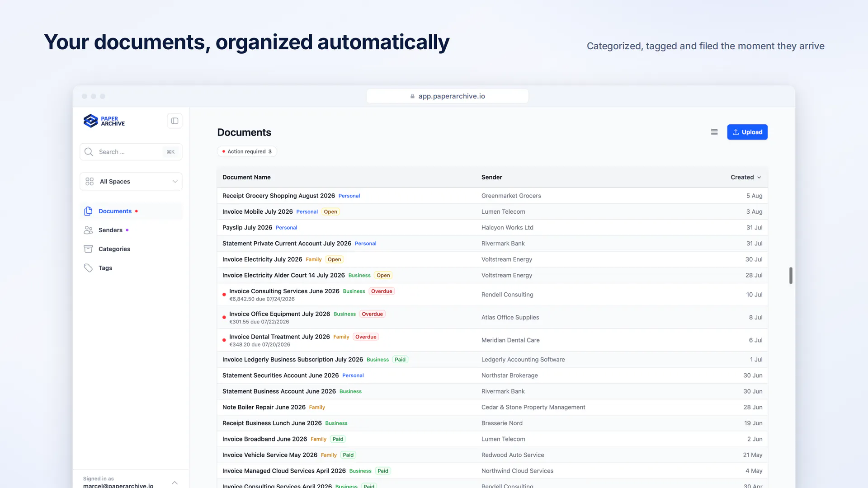Click Family tag on Note Boiler Repair
This screenshot has height=488, width=868.
317,408
